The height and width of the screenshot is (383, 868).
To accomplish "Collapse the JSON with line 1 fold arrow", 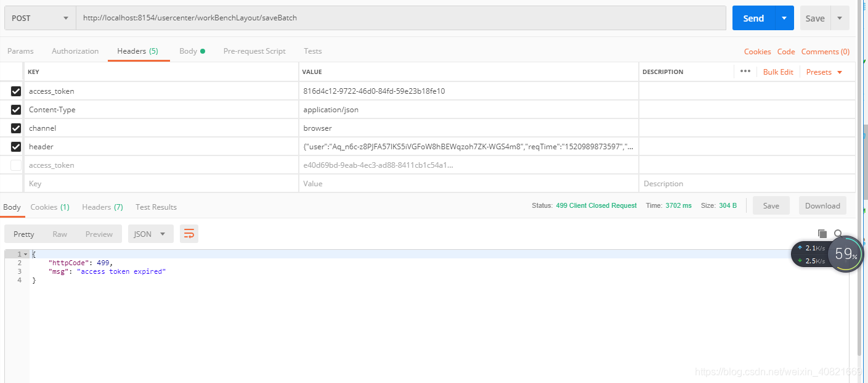I will coord(25,254).
